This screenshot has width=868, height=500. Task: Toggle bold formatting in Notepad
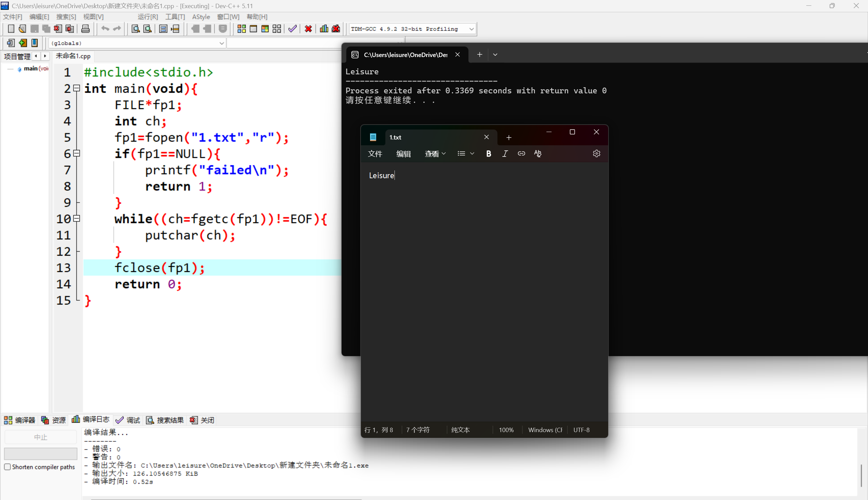tap(488, 153)
